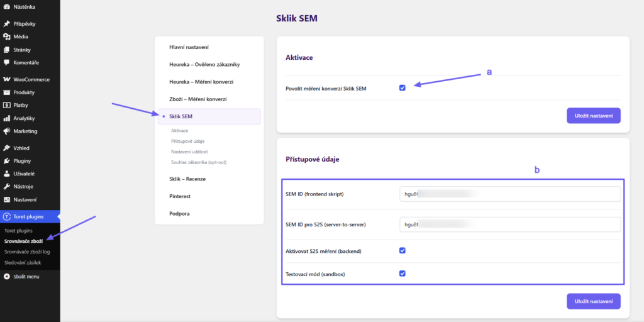Click the Příspěvky pin icon

click(x=6, y=24)
